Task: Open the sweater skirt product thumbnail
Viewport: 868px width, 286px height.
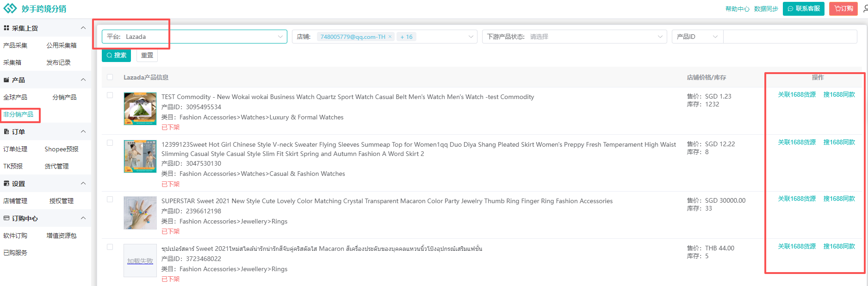Action: [140, 156]
